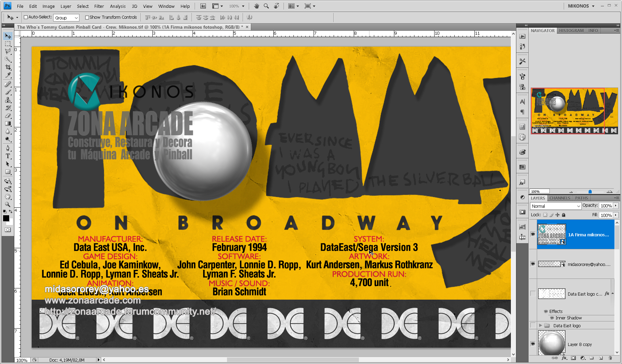This screenshot has width=622, height=364.
Task: Select the Lasso tool
Action: pos(8,51)
